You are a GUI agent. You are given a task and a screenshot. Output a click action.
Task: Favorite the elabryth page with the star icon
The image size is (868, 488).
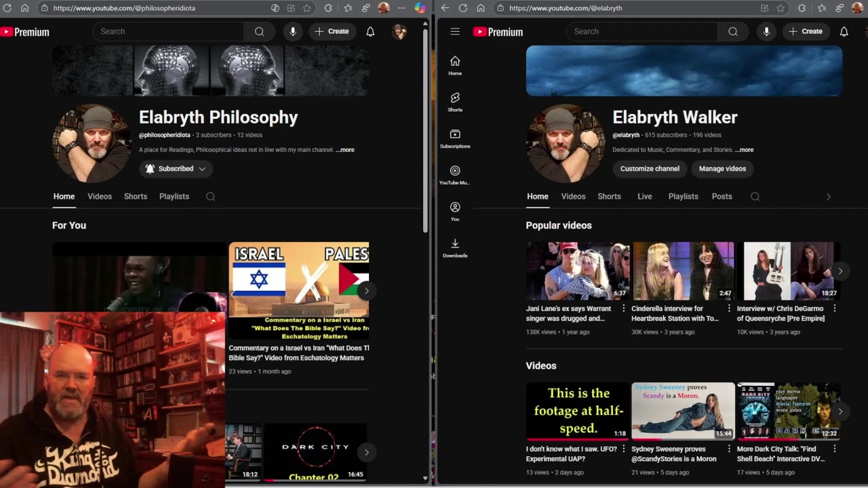tap(781, 8)
